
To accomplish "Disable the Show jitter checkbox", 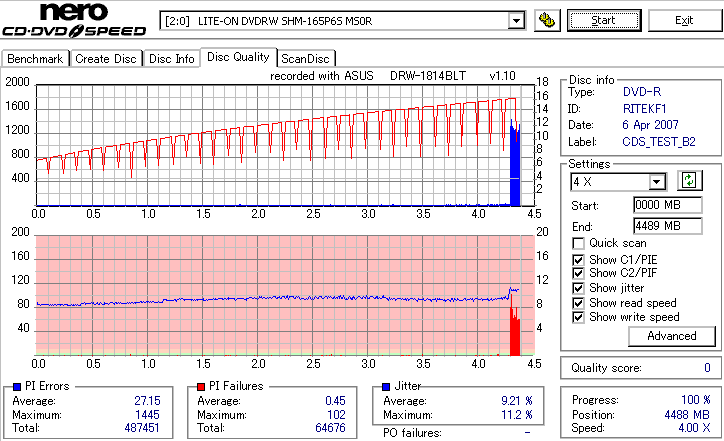I will [x=578, y=288].
